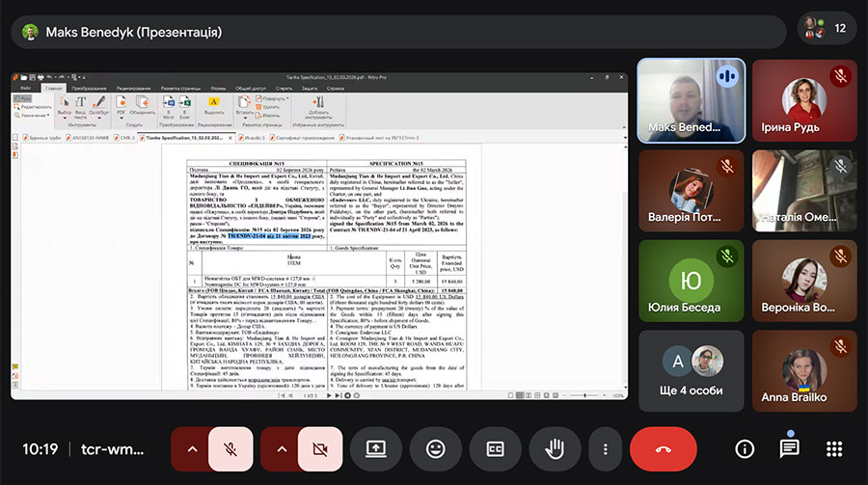Open Повернуть rotate dropdown
Screen dimensions: 868x485
pyautogui.click(x=272, y=98)
